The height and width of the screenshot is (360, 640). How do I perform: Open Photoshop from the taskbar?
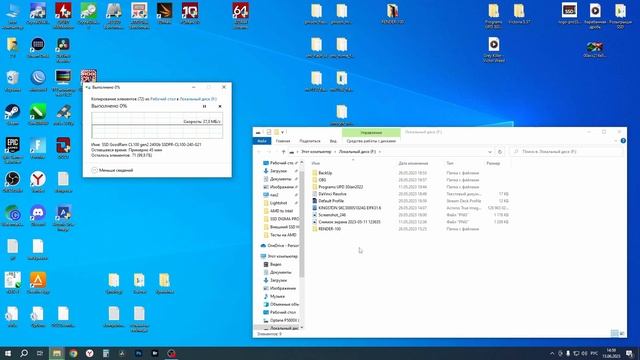[138, 353]
